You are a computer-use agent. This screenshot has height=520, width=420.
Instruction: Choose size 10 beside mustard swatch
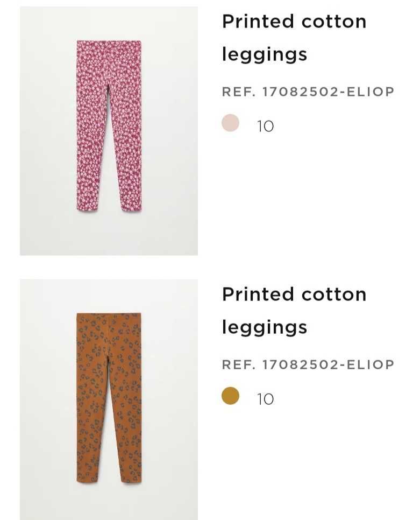[265, 399]
